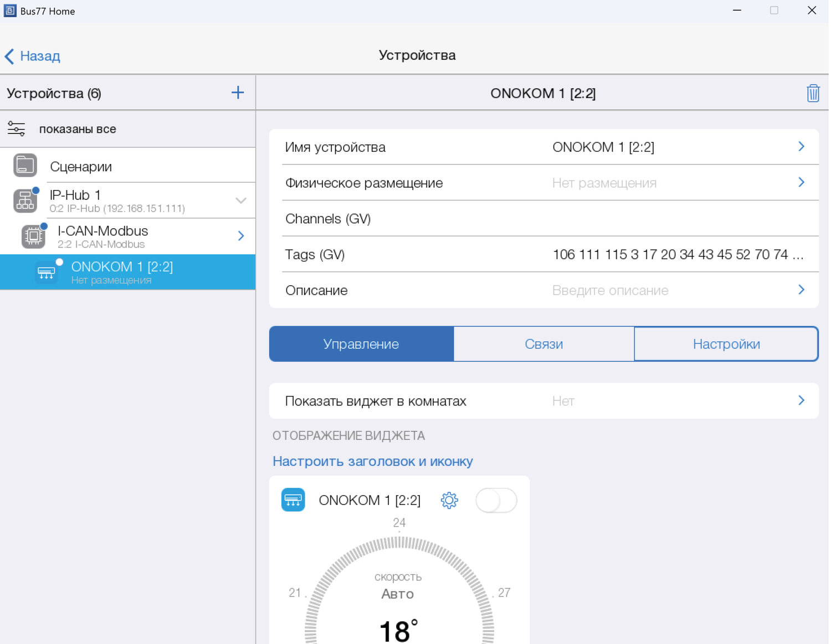Toggle the ONOKOM 1 widget power switch
The image size is (831, 644).
tap(496, 501)
